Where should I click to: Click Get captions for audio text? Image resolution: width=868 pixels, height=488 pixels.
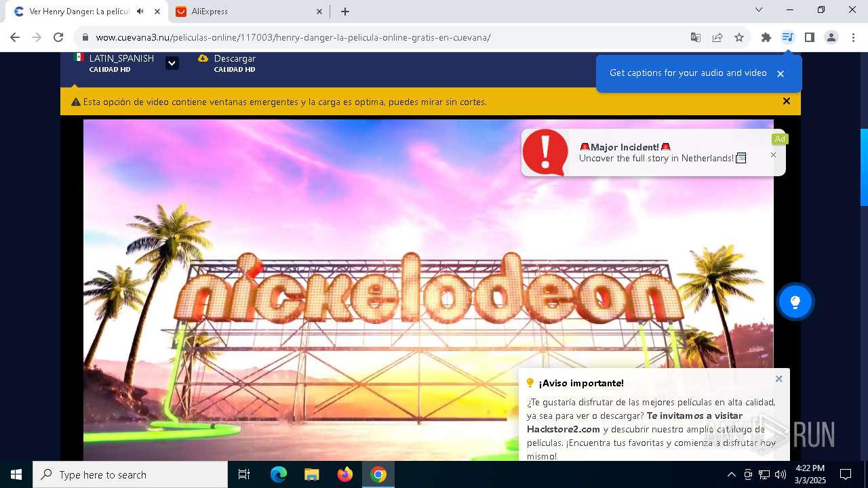click(688, 73)
